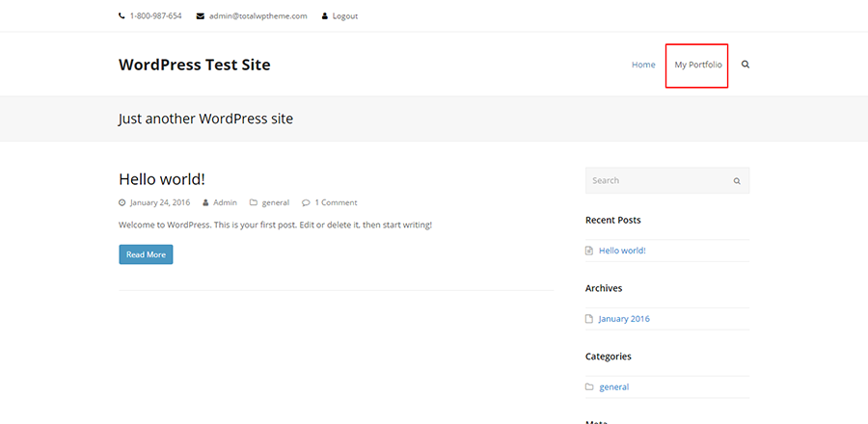
Task: Click the user icon beside Logout
Action: [325, 16]
